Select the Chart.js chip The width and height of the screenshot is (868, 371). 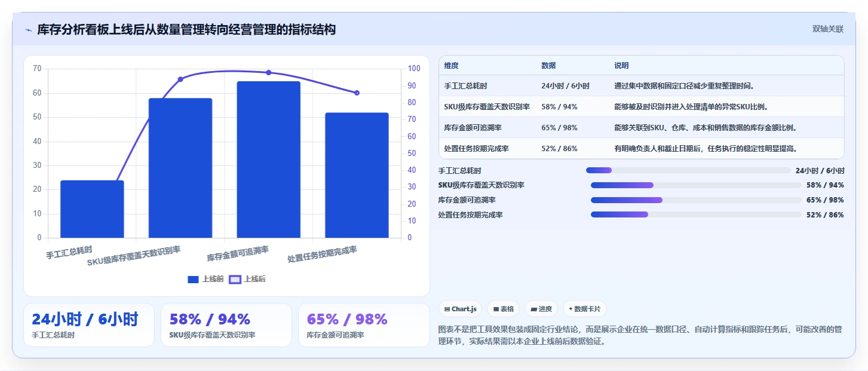[460, 309]
